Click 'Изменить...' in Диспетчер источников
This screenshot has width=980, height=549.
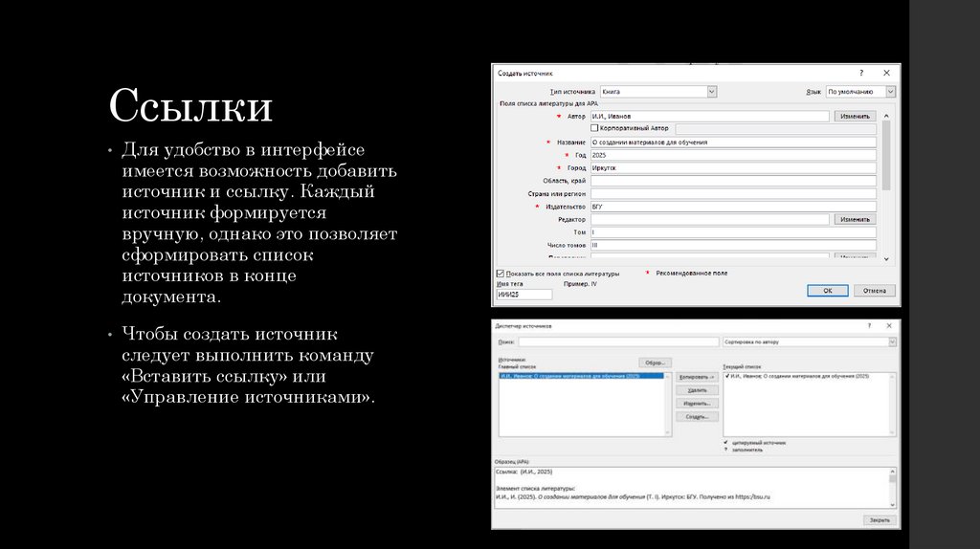click(697, 404)
